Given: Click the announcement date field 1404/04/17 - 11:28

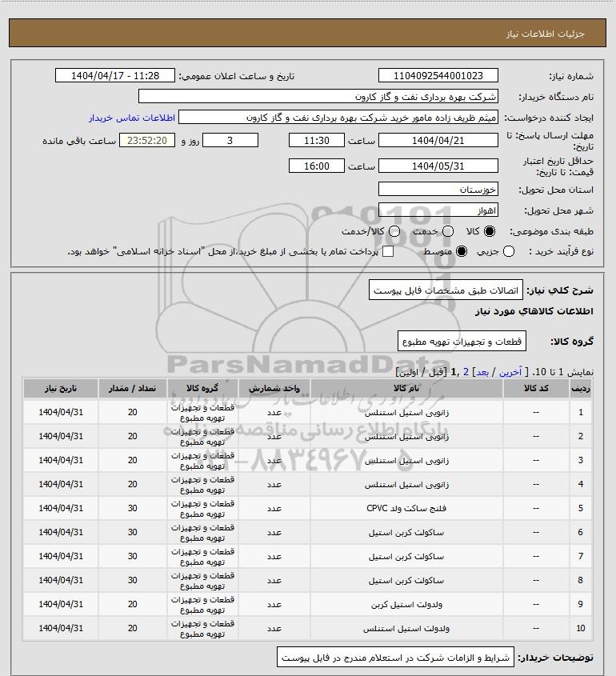Looking at the screenshot, I should click(115, 75).
